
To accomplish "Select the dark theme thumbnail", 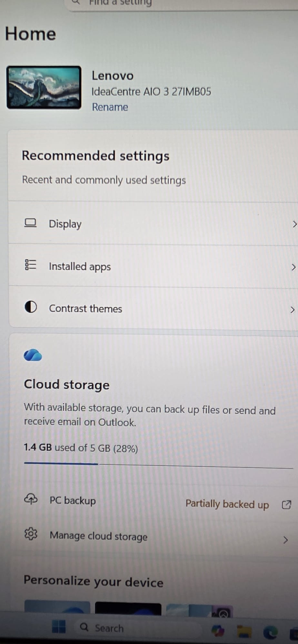I will tap(128, 609).
